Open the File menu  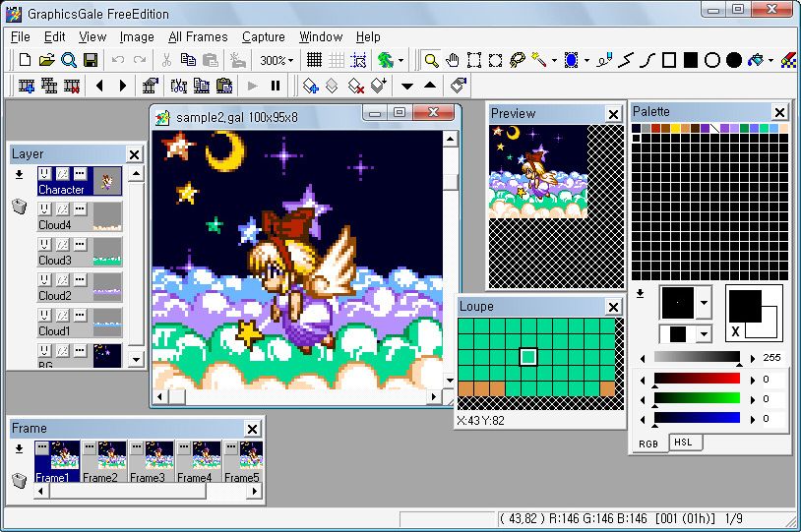21,36
